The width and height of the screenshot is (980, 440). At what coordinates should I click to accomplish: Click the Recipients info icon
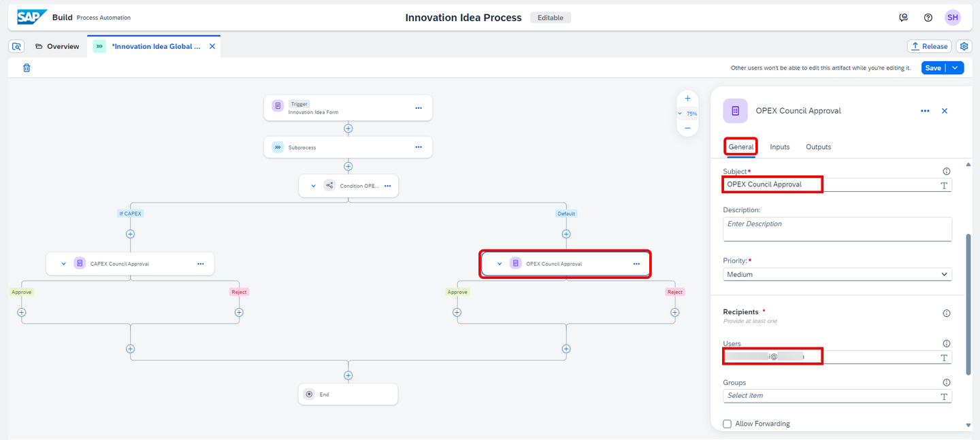point(946,314)
